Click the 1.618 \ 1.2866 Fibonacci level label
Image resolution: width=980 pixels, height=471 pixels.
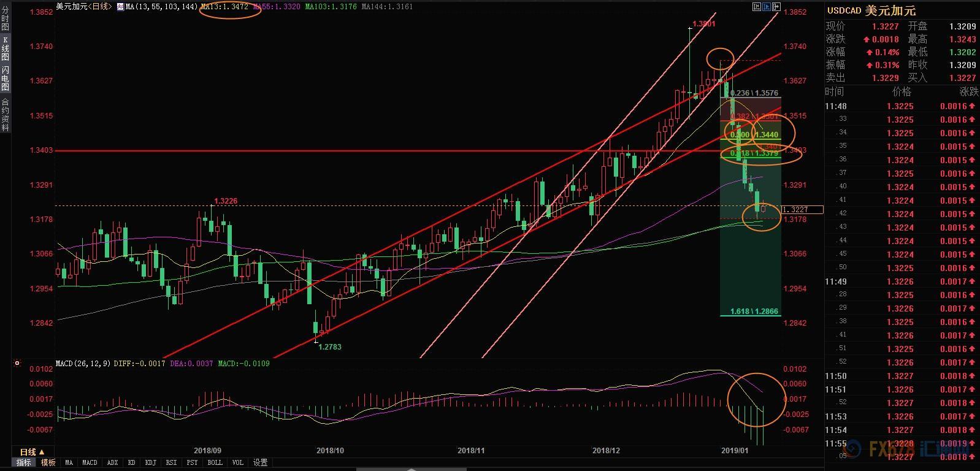tap(754, 312)
